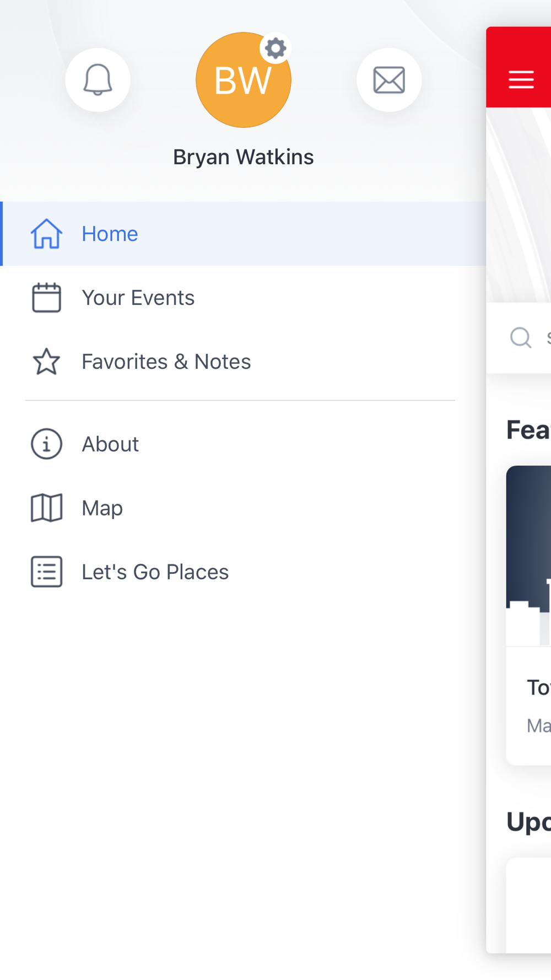Viewport: 551px width, 980px height.
Task: Open the About page
Action: coord(243,444)
